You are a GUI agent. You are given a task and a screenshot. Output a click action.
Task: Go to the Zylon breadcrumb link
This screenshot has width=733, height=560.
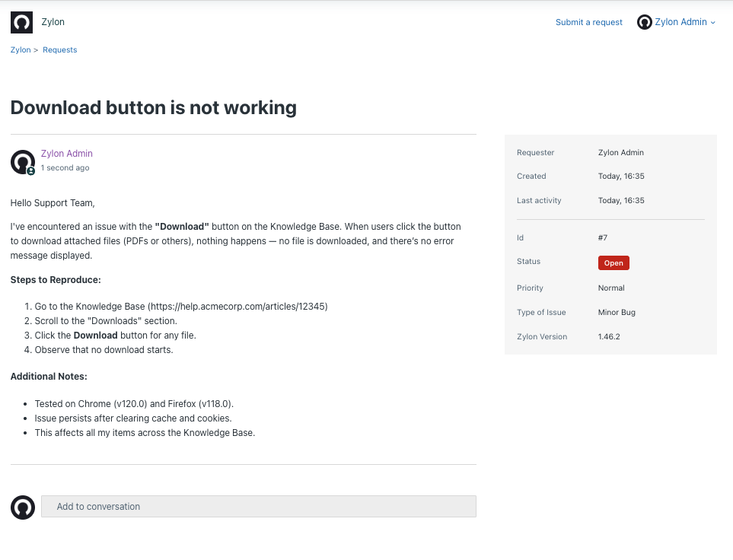[20, 49]
